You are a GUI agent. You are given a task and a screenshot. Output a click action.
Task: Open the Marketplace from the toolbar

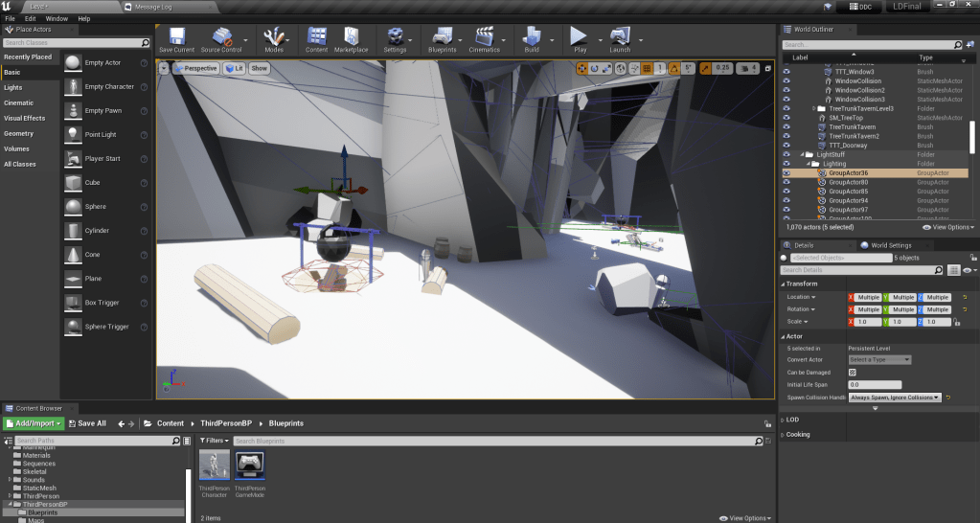pos(351,37)
